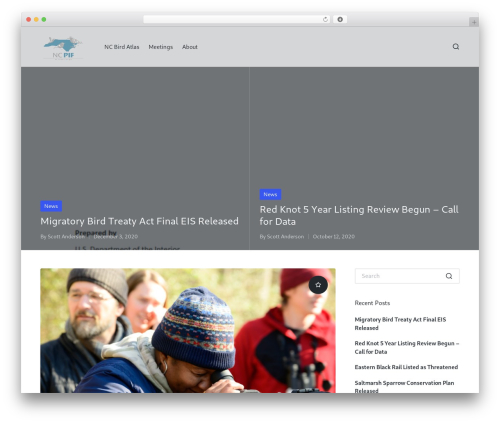Image resolution: width=500 pixels, height=423 pixels.
Task: Focus the sidebar Search input field
Action: pyautogui.click(x=407, y=276)
